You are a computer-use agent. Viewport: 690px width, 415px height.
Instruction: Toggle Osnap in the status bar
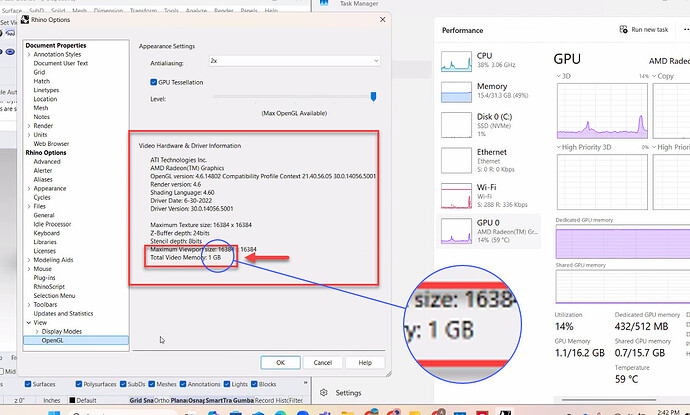196,400
